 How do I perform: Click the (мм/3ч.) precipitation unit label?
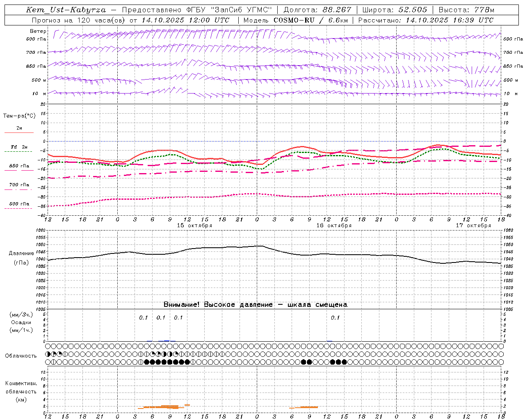pyautogui.click(x=21, y=315)
